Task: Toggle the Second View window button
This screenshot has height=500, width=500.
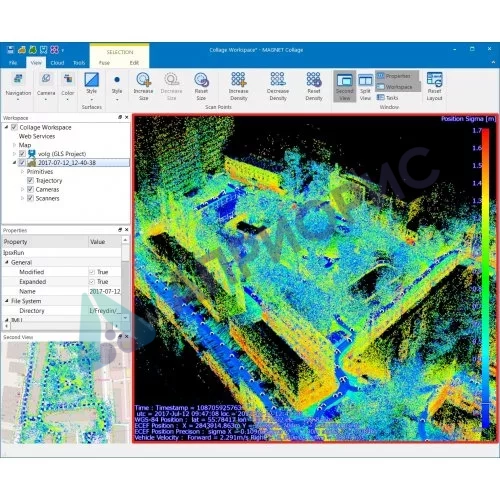Action: click(345, 87)
